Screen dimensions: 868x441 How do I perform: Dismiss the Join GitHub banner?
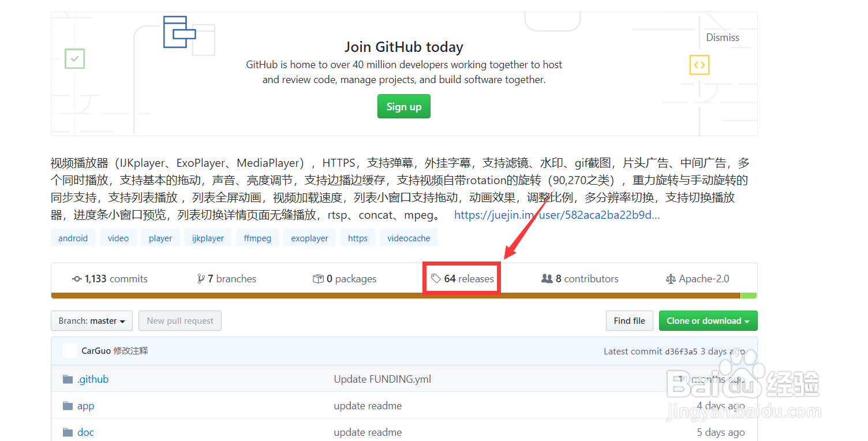(x=723, y=38)
